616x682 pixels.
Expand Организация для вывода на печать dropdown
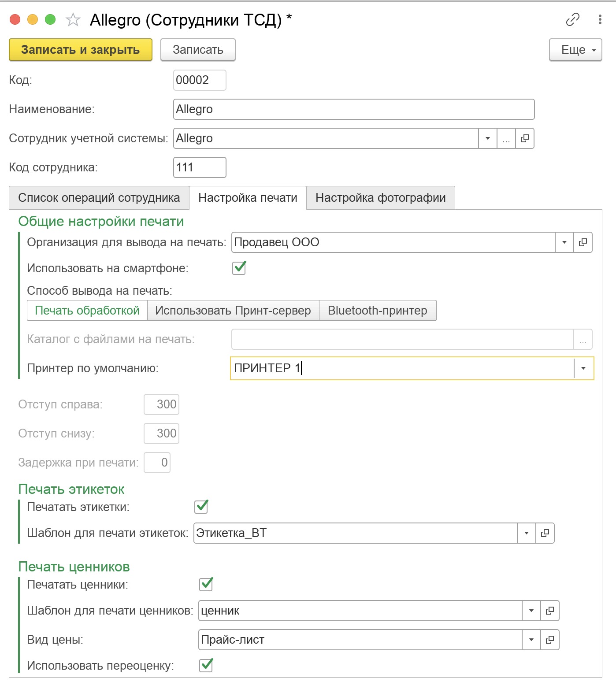(x=564, y=242)
